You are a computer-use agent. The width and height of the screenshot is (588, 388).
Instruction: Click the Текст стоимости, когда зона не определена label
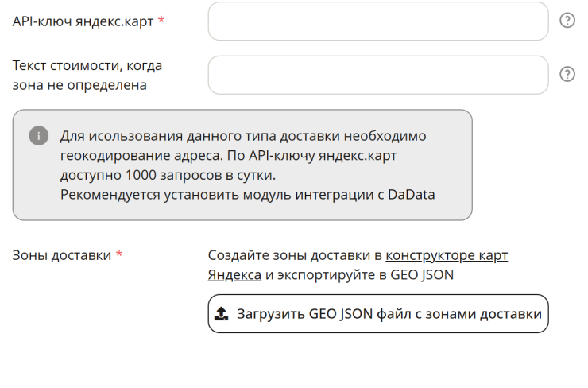point(87,75)
